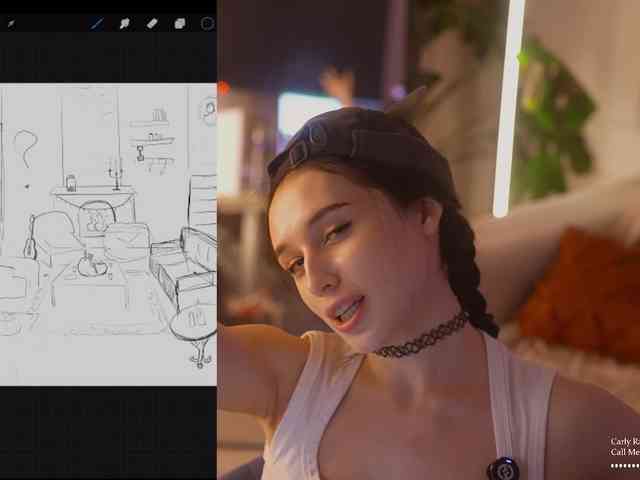This screenshot has height=480, width=640.
Task: Select the Eraser tool
Action: [152, 23]
